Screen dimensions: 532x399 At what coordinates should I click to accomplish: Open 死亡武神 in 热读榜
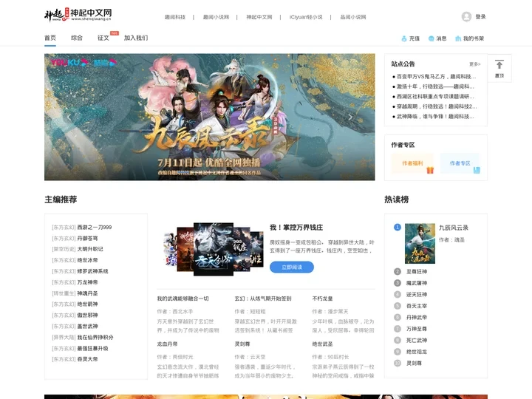click(x=417, y=340)
